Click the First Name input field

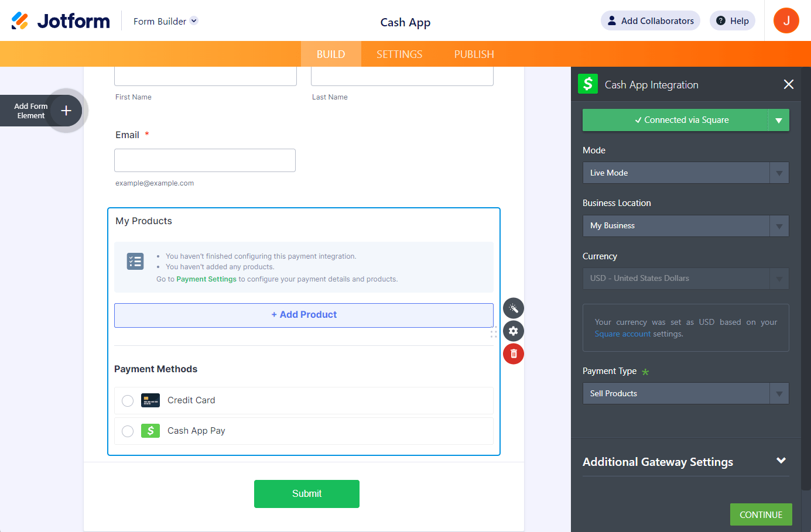(x=206, y=76)
